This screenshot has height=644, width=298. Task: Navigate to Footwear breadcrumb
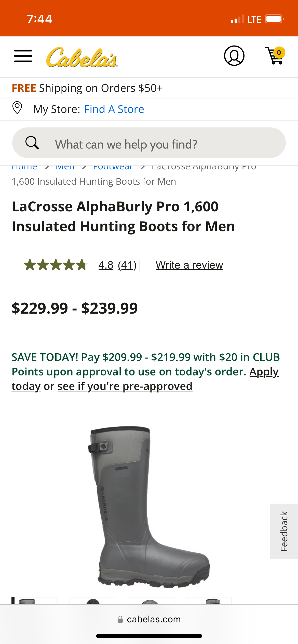click(x=113, y=168)
